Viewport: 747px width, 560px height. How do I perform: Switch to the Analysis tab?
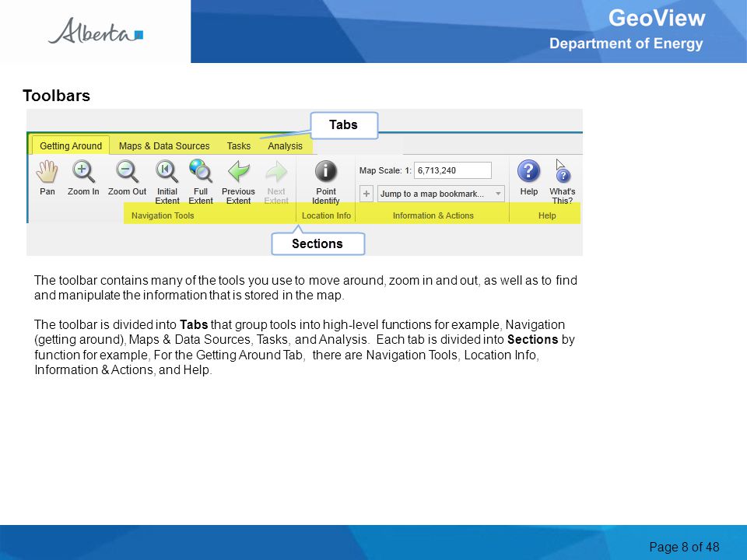285,145
